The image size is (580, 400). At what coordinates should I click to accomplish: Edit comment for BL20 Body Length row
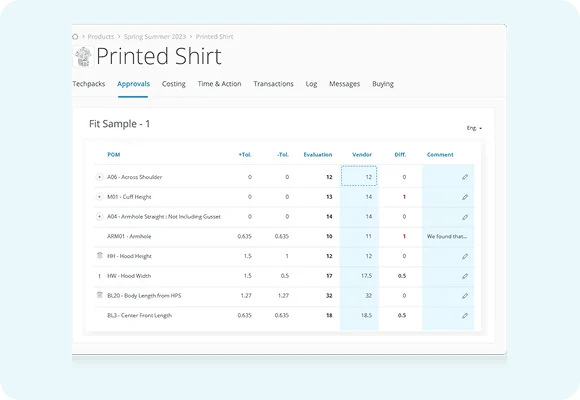[x=465, y=296]
